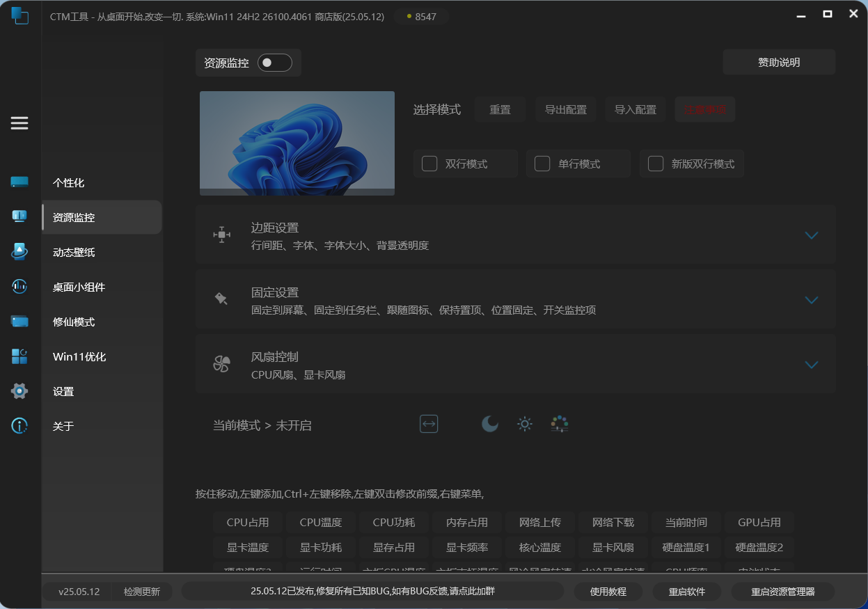Click the 使用教程 button

[x=608, y=592]
